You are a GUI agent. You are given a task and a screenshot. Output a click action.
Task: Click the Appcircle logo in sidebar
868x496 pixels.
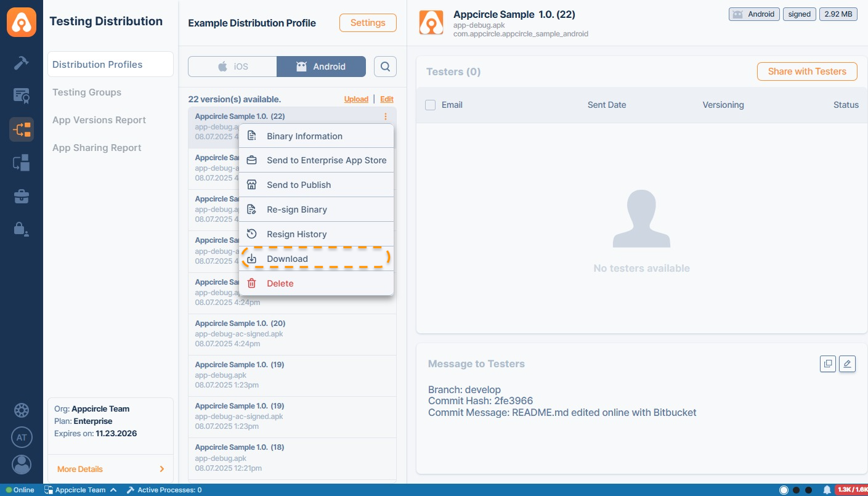coord(22,23)
